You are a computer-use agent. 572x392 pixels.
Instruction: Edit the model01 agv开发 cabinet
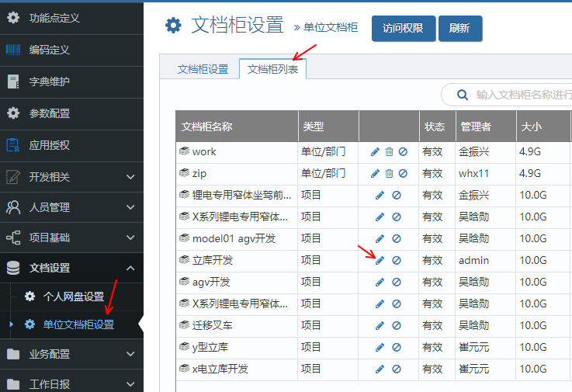tap(380, 239)
